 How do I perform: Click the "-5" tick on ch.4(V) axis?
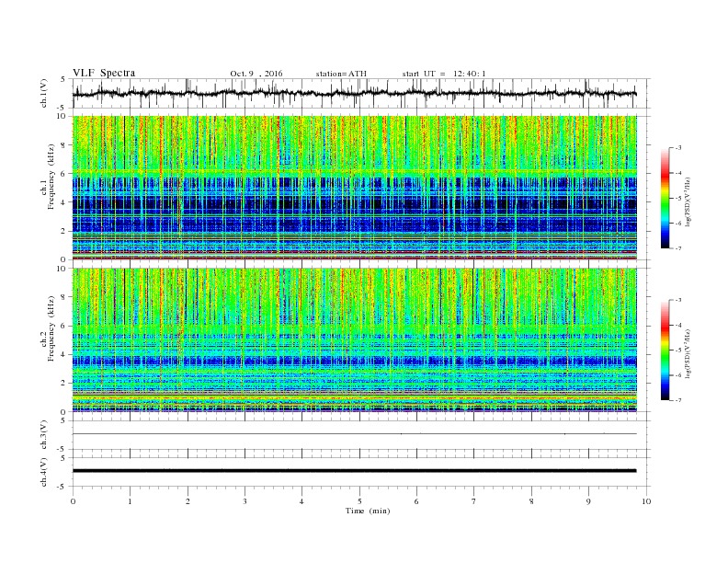click(x=63, y=487)
